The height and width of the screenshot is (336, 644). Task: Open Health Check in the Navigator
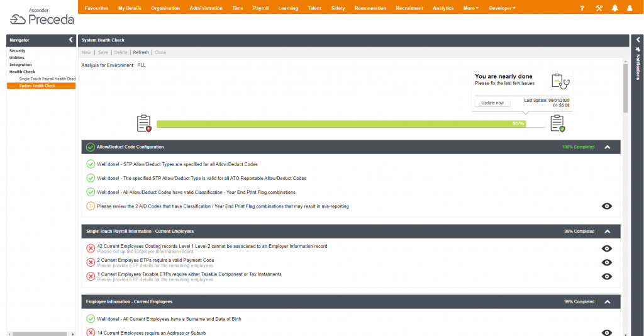point(22,72)
